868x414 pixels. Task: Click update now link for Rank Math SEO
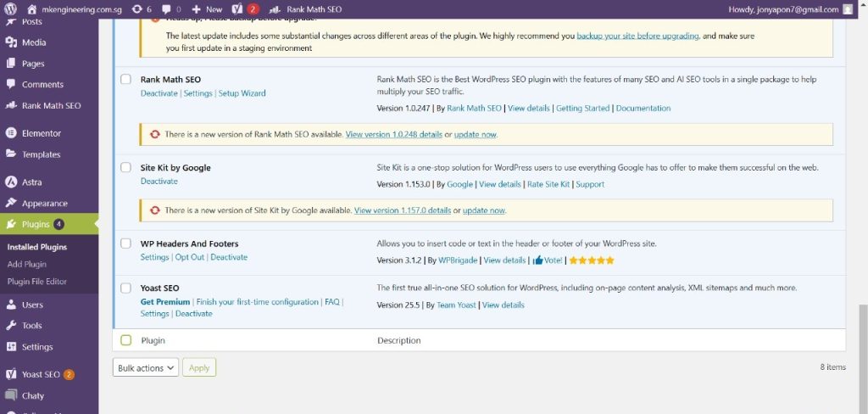475,135
